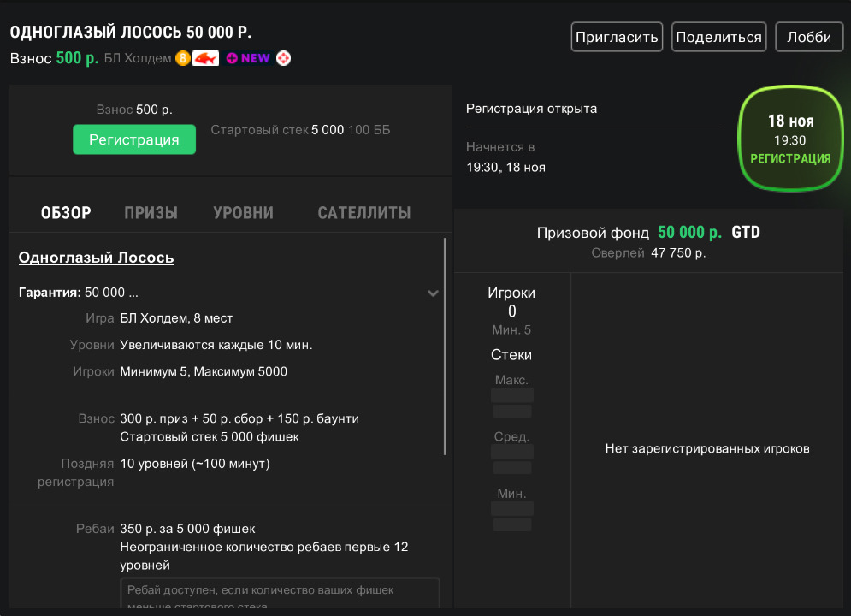Screen dimensions: 851x616
Task: Click the red fish tournament icon
Action: pos(205,58)
